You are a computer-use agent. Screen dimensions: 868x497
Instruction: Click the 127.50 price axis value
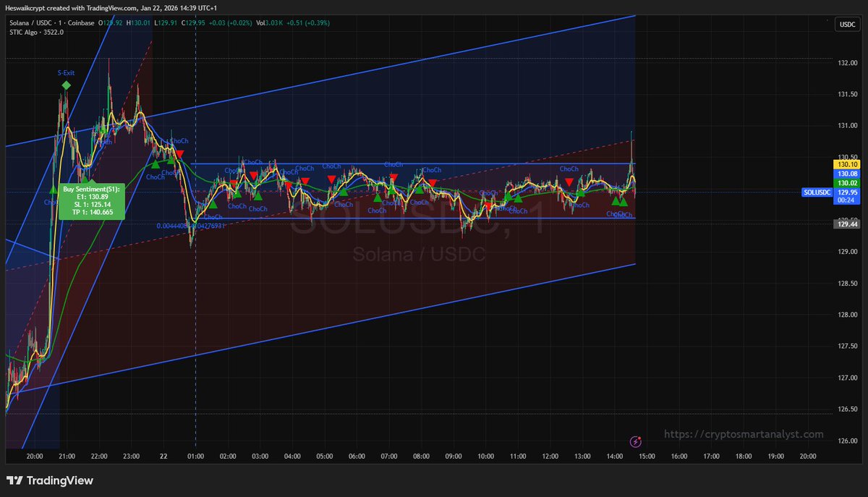[846, 347]
